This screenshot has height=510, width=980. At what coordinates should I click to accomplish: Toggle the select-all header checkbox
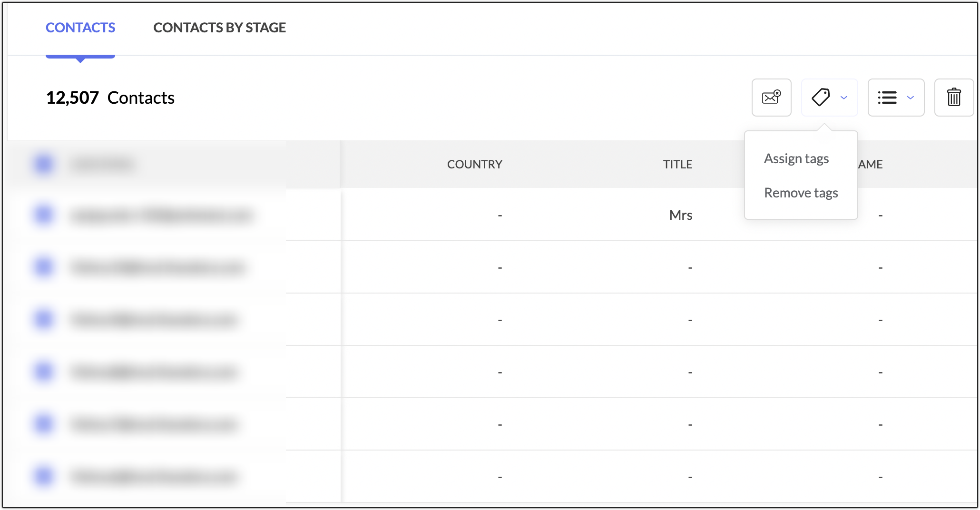point(44,164)
